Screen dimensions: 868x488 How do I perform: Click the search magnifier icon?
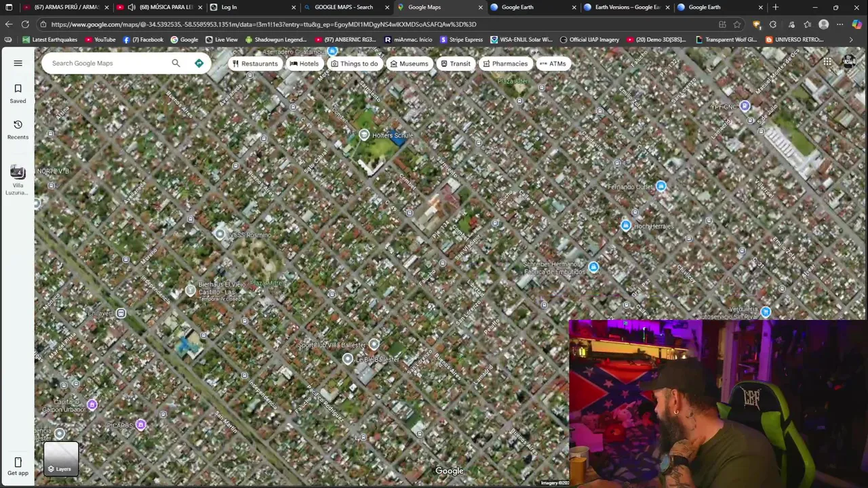pyautogui.click(x=176, y=63)
